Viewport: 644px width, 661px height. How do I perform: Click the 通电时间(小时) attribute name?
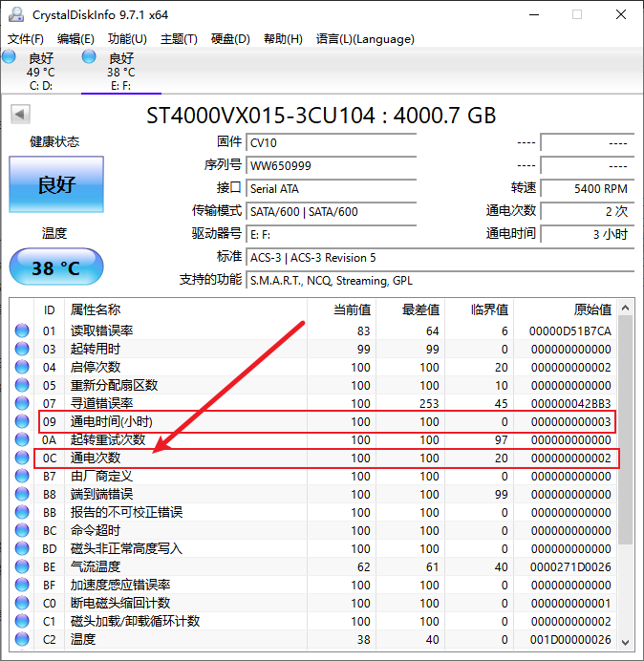pyautogui.click(x=112, y=421)
